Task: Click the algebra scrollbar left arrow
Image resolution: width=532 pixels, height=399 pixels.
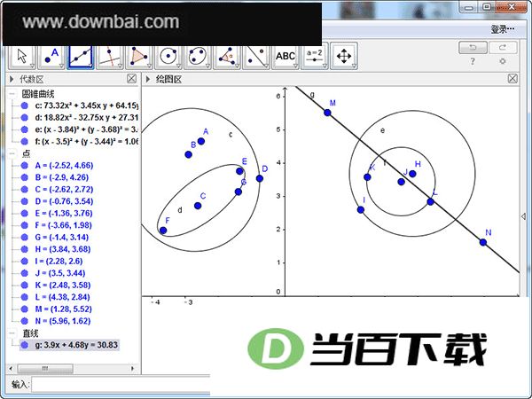Action: (x=11, y=368)
